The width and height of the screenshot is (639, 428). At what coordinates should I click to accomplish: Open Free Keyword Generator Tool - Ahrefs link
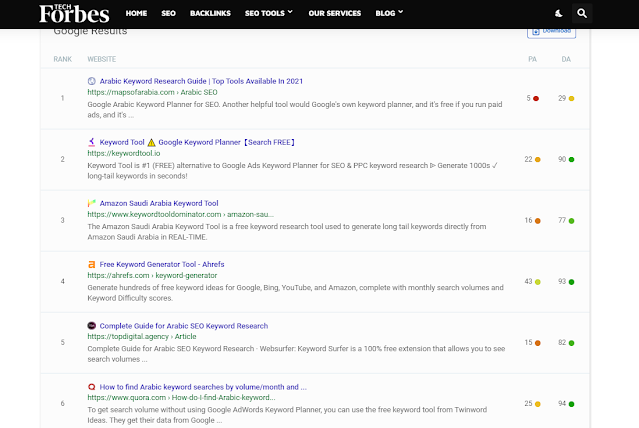click(162, 264)
